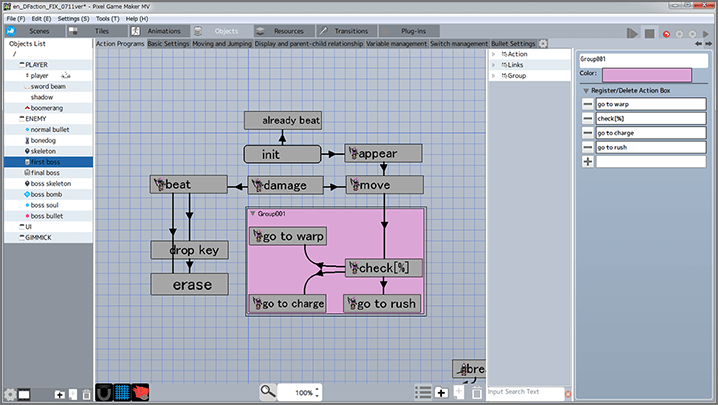Switch to Basic Settings tab

tap(169, 44)
